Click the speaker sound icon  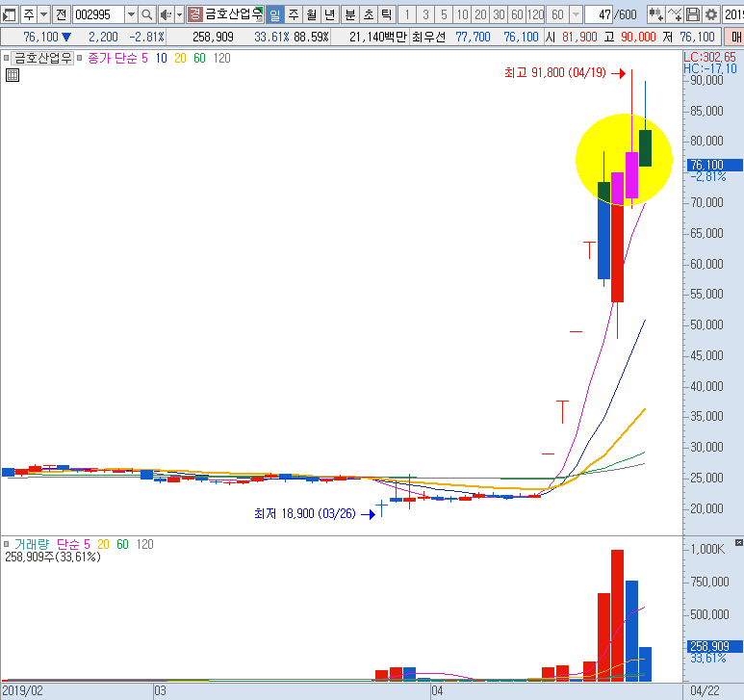[x=165, y=14]
